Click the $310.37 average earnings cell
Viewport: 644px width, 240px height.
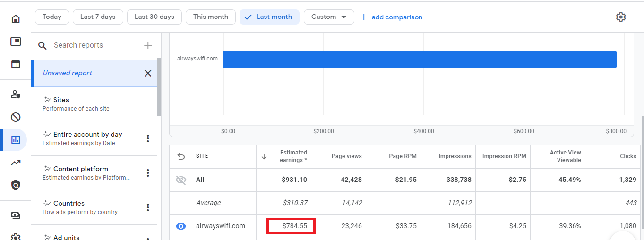coord(295,203)
